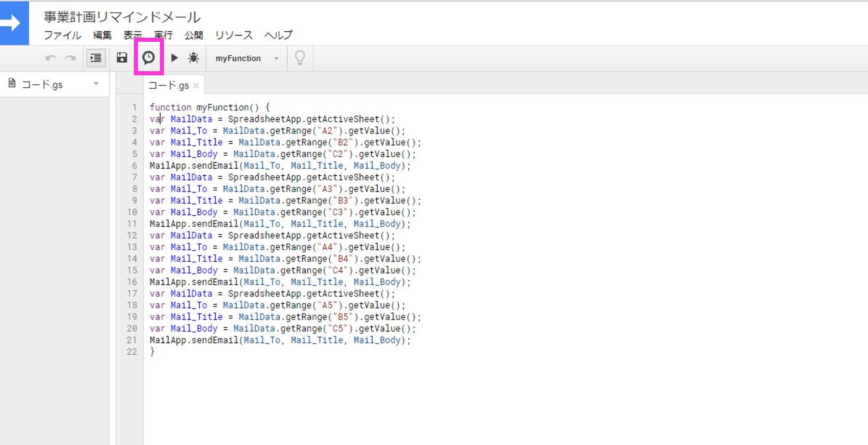Screen dimensions: 868x445
Task: Click MailApp.sendEmail on line 21
Action: [194, 340]
